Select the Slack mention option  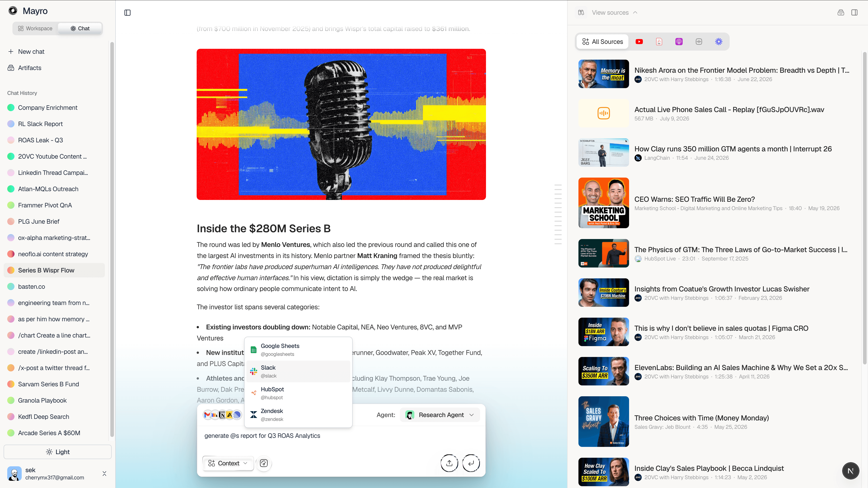pyautogui.click(x=298, y=371)
